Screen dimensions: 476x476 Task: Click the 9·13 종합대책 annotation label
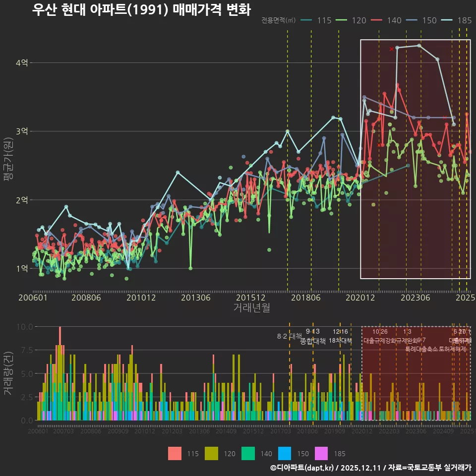[313, 337]
